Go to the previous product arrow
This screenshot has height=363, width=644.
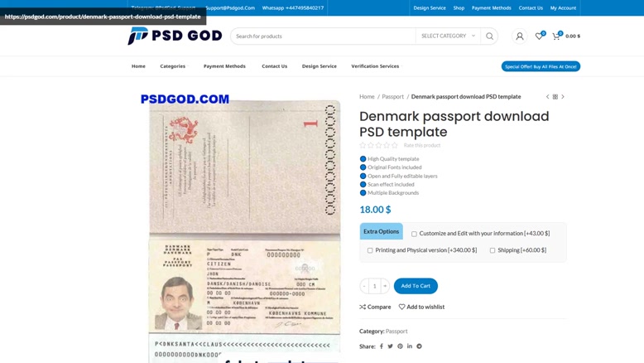[547, 97]
